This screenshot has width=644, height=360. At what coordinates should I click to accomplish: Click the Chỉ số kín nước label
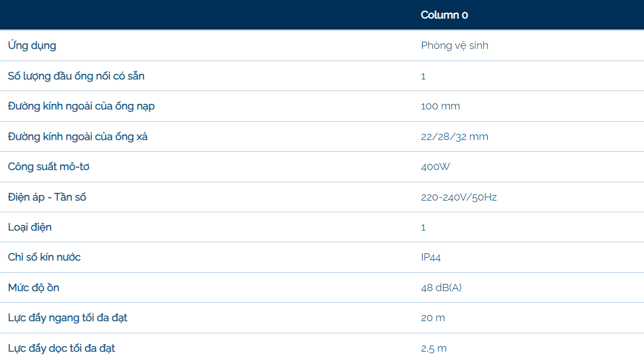pyautogui.click(x=44, y=257)
